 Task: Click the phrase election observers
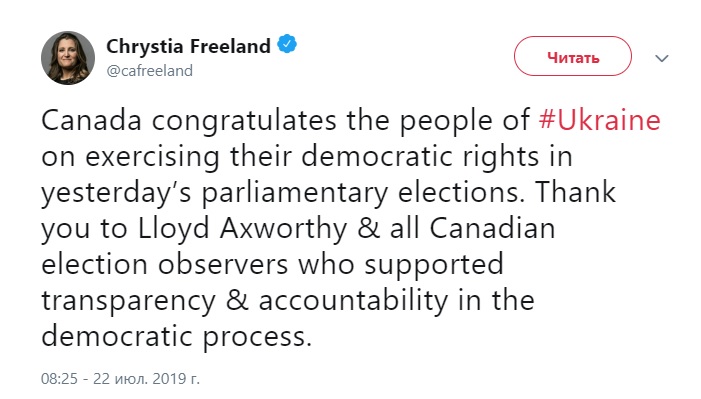coord(165,264)
